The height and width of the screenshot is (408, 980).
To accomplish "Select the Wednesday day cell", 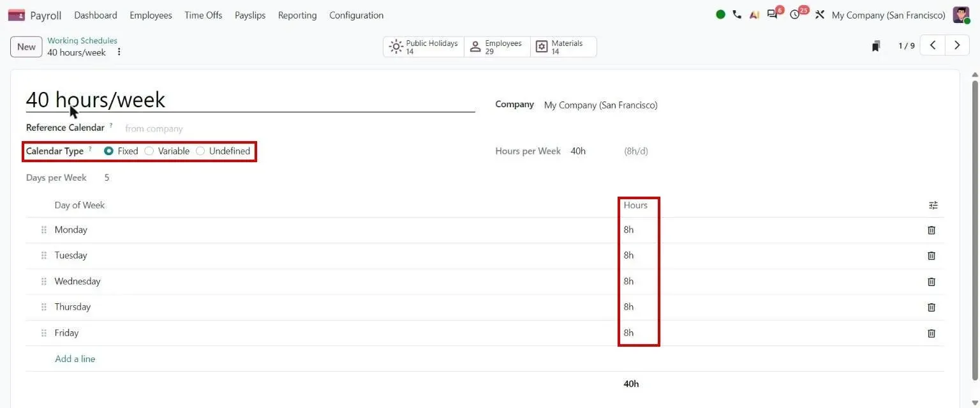I will [x=77, y=282].
